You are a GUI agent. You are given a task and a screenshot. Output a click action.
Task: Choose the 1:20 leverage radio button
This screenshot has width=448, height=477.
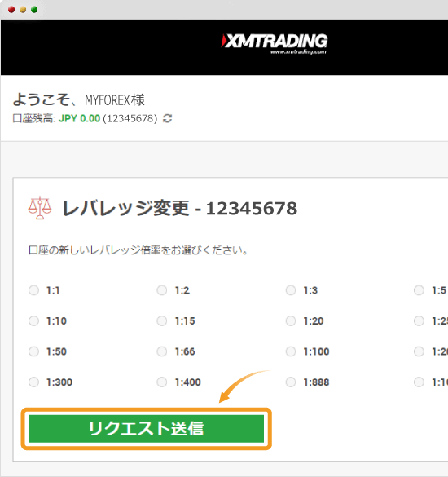(x=291, y=321)
